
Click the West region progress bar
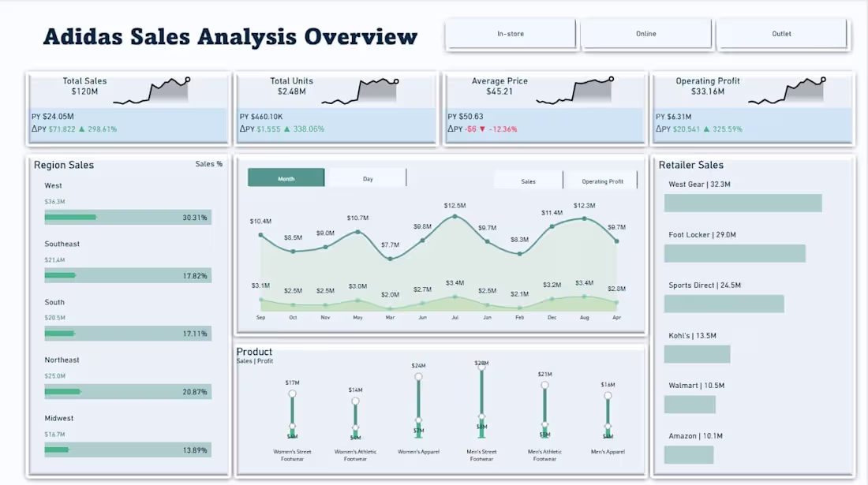(129, 217)
